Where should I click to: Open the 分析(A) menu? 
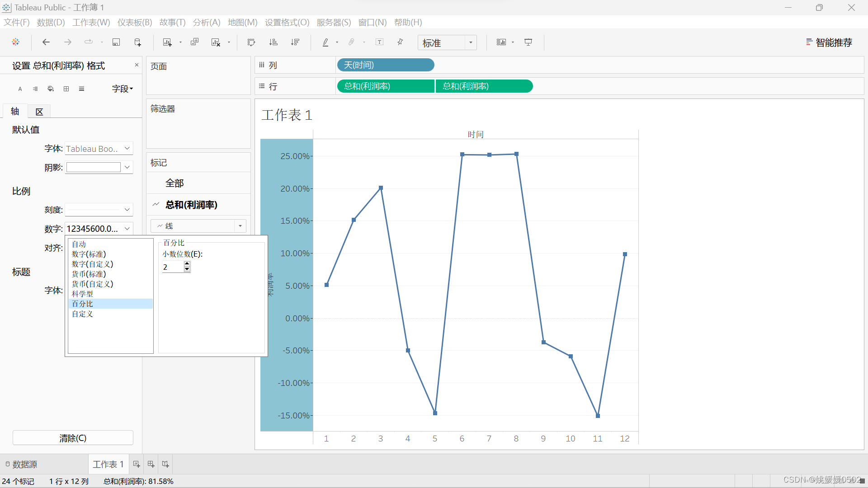tap(206, 22)
